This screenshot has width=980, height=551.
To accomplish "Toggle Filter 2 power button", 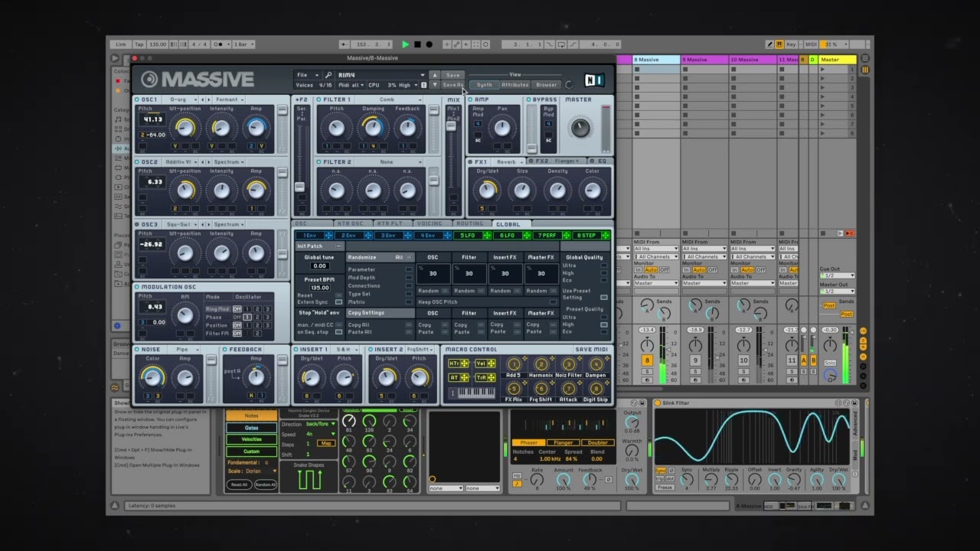I will [x=320, y=162].
